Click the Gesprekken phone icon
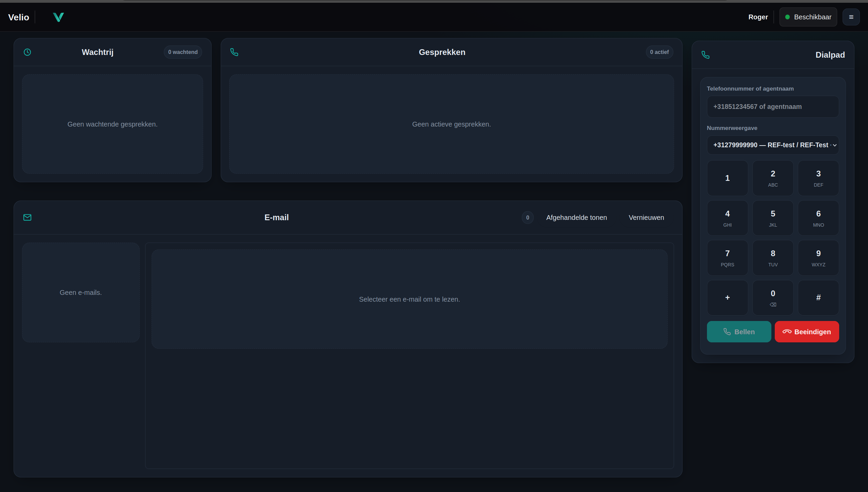The width and height of the screenshot is (868, 492). point(234,52)
